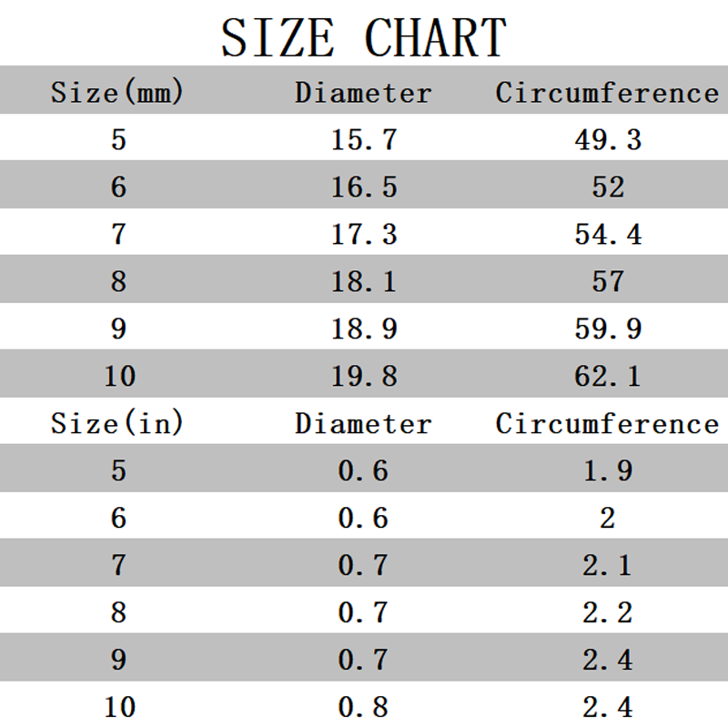Select the 0.8 inch diameter cell
This screenshot has height=728, width=728.
363,707
